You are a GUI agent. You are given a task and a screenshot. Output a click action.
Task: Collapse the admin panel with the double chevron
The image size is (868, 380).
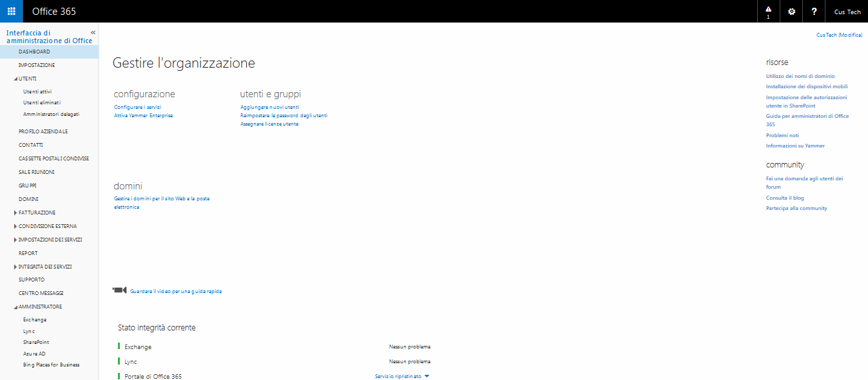tap(92, 31)
